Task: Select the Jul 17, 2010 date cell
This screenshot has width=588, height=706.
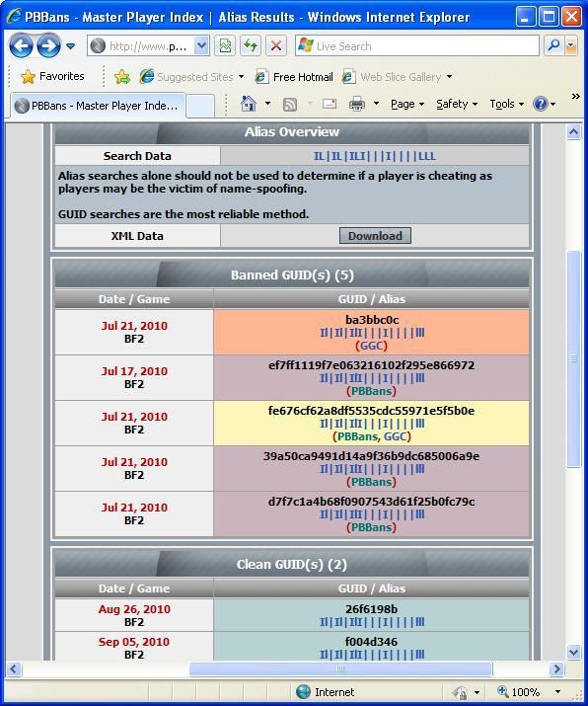Action: click(x=134, y=377)
